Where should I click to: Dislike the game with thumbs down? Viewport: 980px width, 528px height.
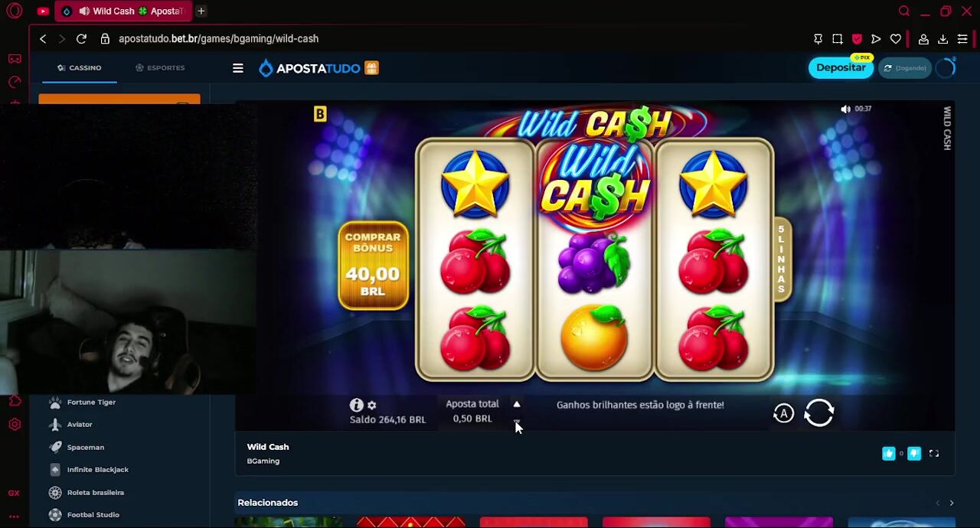click(x=914, y=454)
